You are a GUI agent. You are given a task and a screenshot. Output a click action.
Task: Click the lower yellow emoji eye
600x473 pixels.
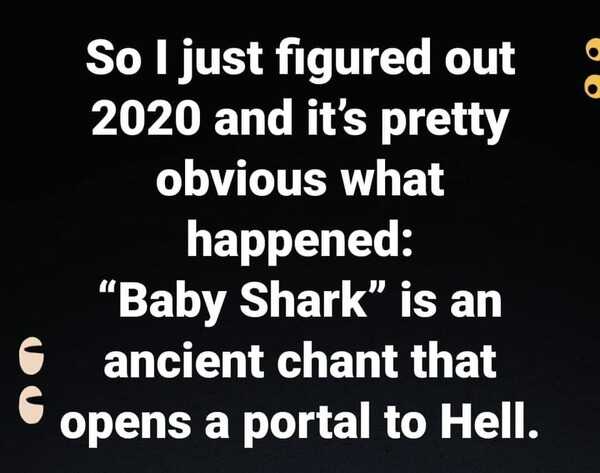tap(593, 85)
